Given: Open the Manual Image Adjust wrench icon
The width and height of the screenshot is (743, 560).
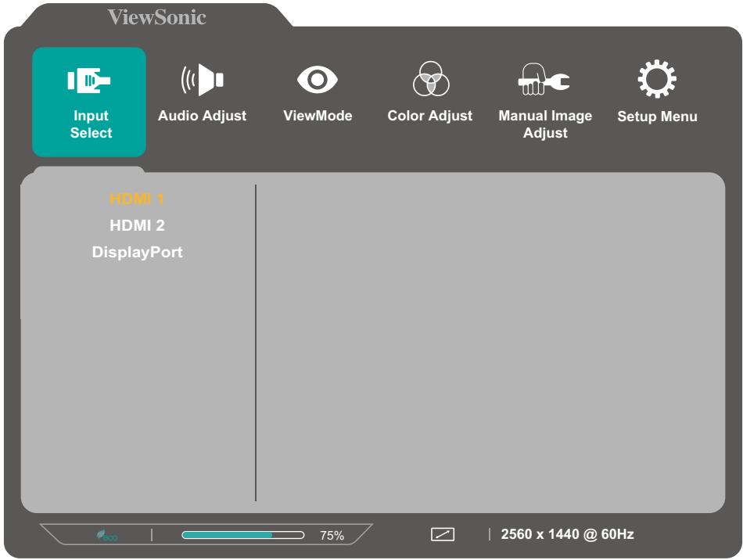Looking at the screenshot, I should [x=544, y=79].
